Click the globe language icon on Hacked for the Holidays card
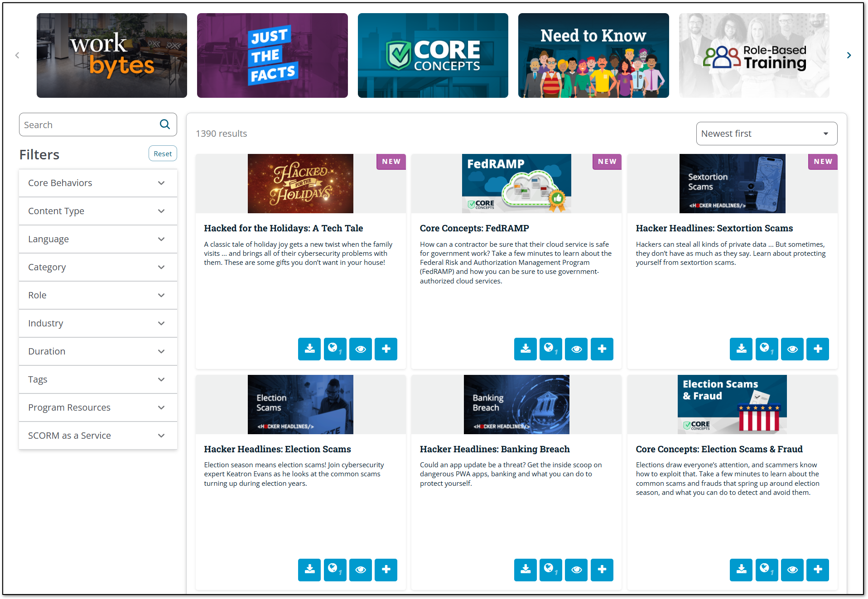 tap(335, 349)
